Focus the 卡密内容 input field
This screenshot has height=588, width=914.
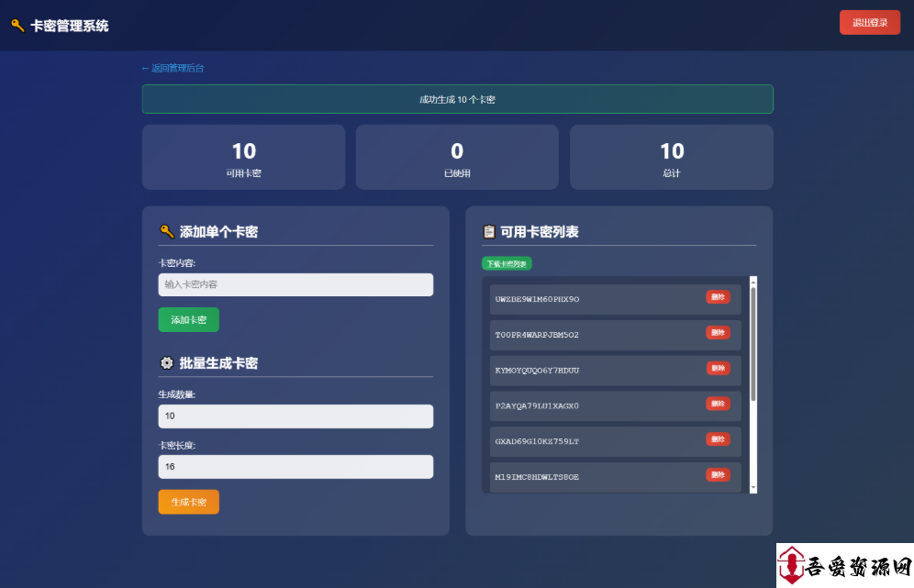(x=295, y=284)
